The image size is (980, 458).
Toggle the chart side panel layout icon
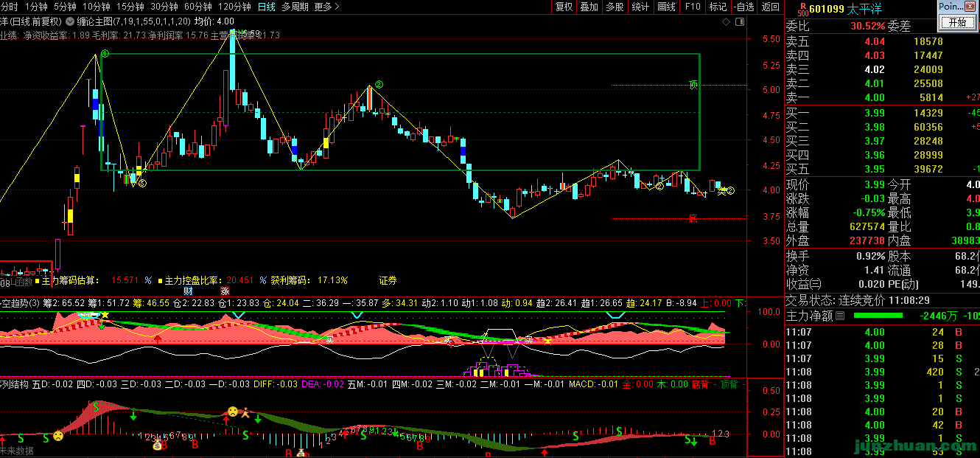[x=741, y=23]
